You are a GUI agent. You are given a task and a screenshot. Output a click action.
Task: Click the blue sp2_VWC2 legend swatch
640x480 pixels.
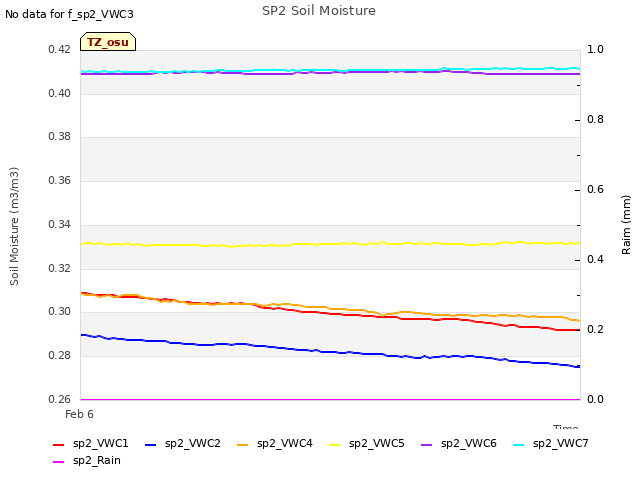(x=151, y=444)
